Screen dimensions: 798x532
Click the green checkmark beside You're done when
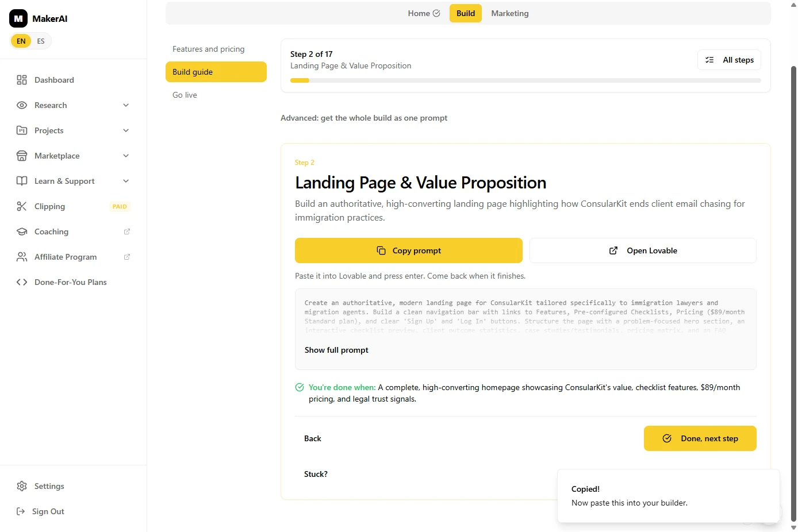coord(300,387)
